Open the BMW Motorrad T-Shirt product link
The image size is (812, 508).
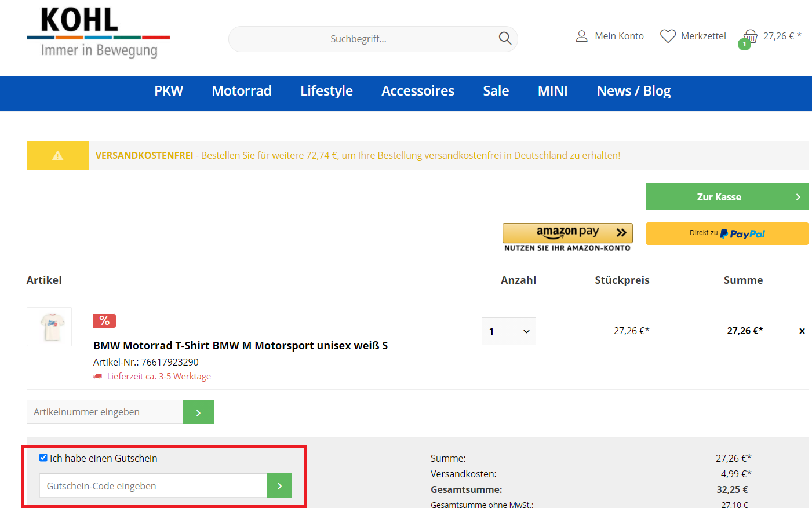point(241,345)
